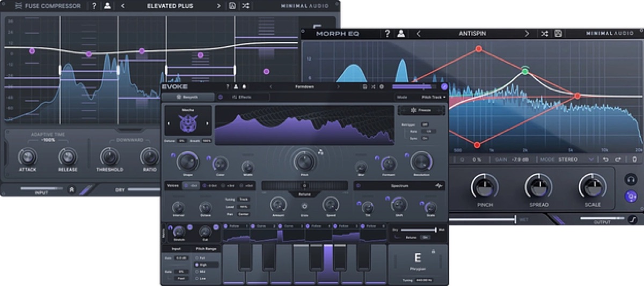Select High pitch range in Evoke
The image size is (644, 286).
[x=206, y=265]
